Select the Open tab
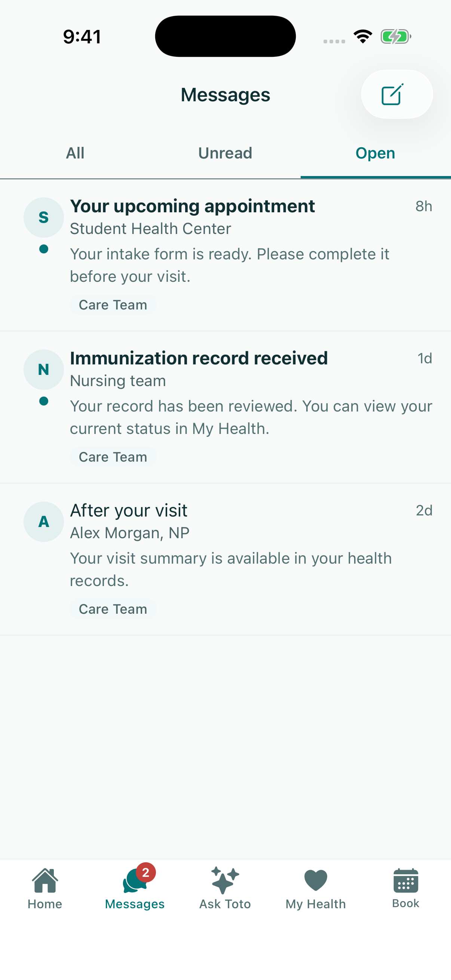This screenshot has width=451, height=980. click(x=375, y=153)
